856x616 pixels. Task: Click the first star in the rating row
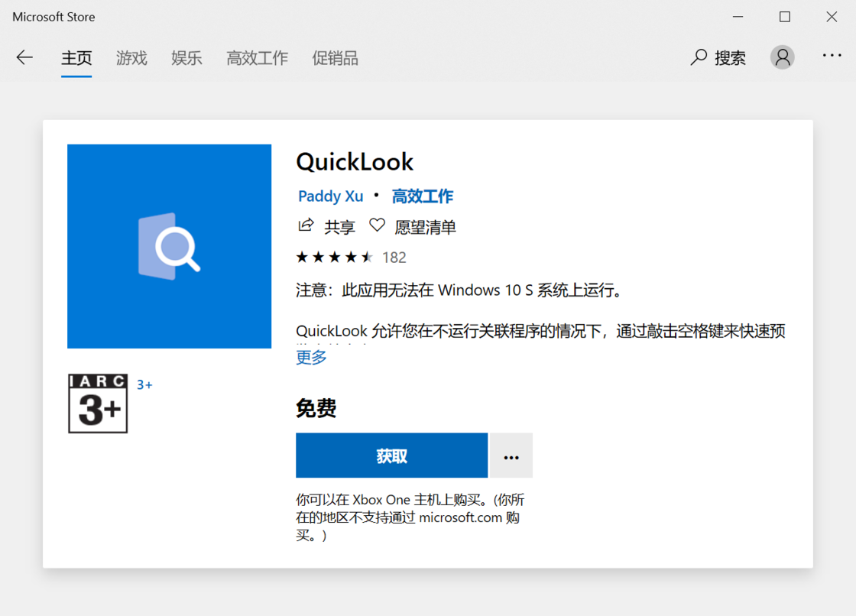coord(301,257)
